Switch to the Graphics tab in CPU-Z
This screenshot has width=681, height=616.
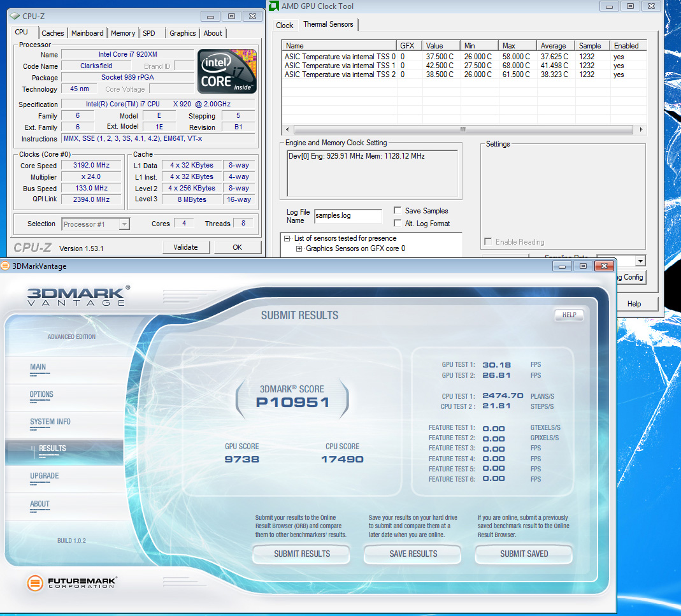(182, 33)
